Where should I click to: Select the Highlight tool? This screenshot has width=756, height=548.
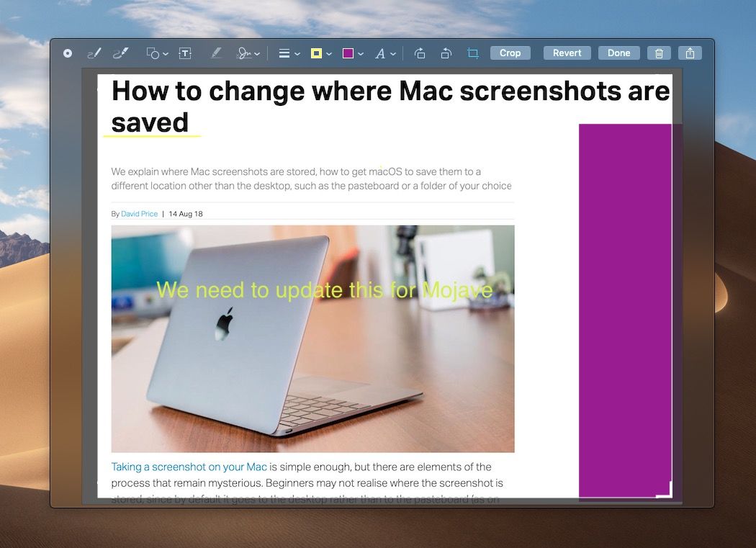click(x=217, y=53)
